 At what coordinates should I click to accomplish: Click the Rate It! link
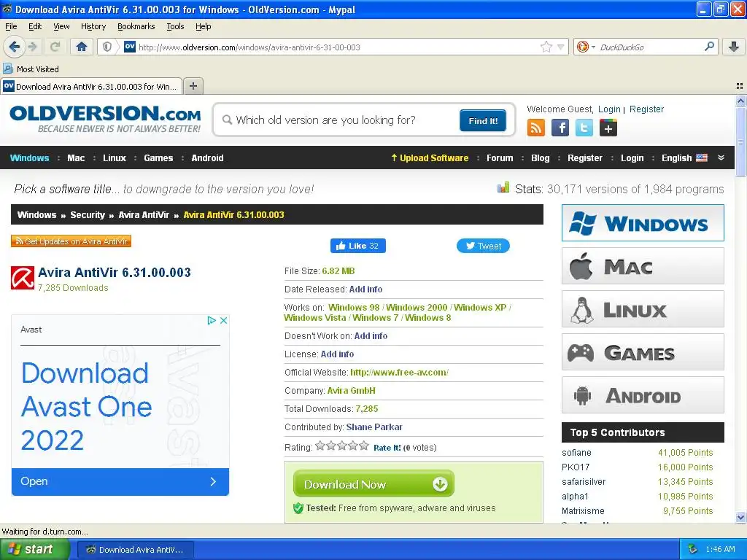[x=387, y=448]
